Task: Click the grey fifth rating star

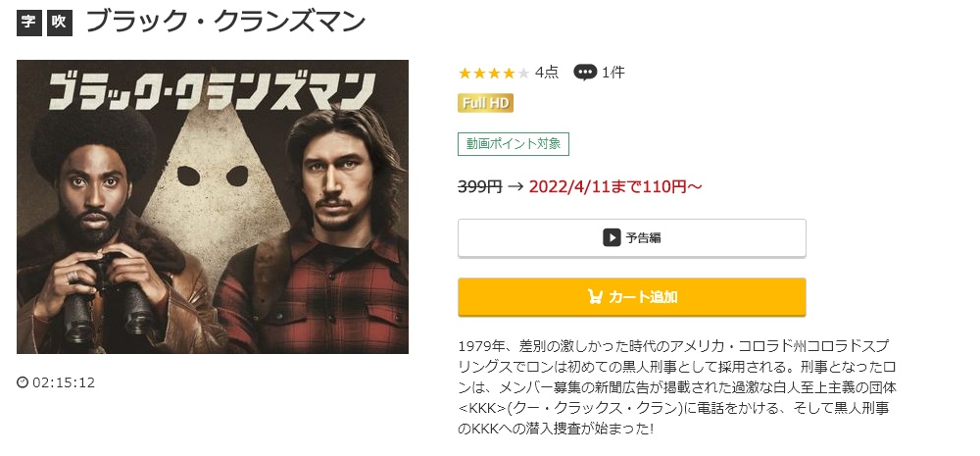Action: [x=523, y=73]
